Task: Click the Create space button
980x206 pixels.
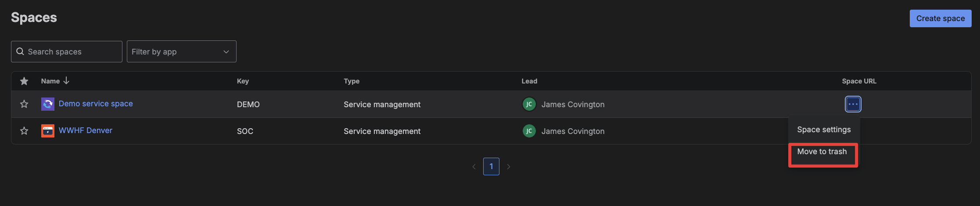Action: coord(940,18)
